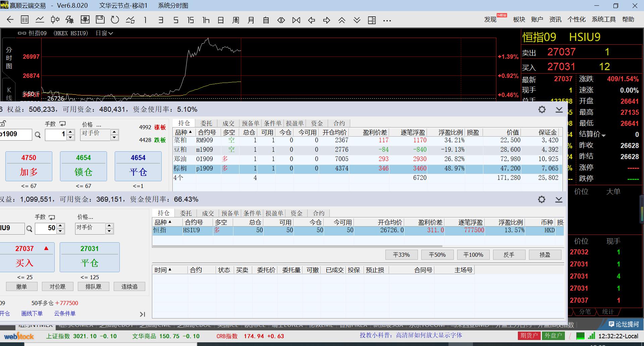644x346 pixels.
Task: Increase lot quantity with the 50 field up-arrow
Action: 60,226
